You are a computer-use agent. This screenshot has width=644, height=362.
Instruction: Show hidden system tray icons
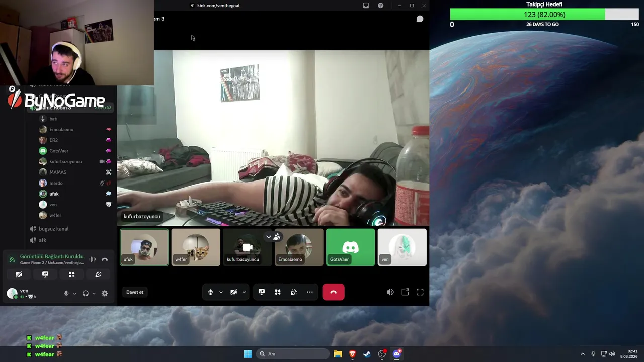coord(583,354)
